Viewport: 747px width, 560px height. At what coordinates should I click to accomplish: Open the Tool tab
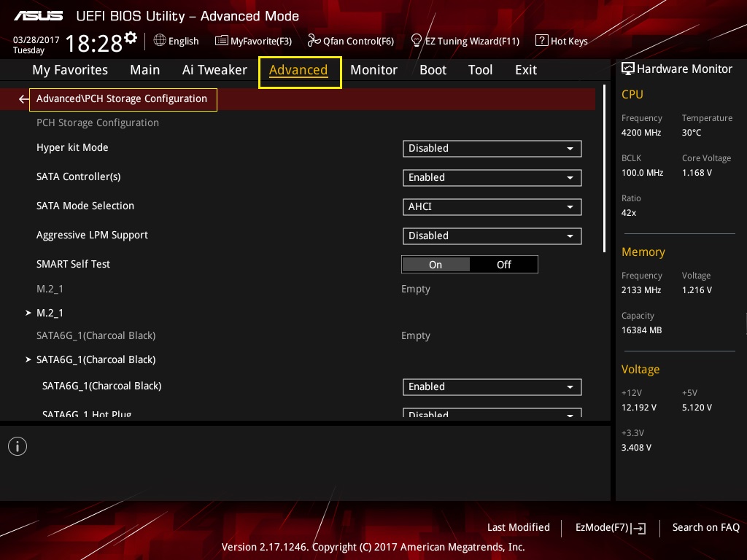480,70
